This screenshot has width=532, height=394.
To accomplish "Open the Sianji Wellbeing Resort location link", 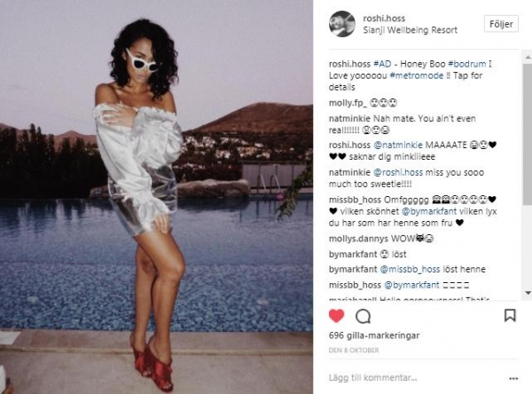I will click(x=411, y=30).
